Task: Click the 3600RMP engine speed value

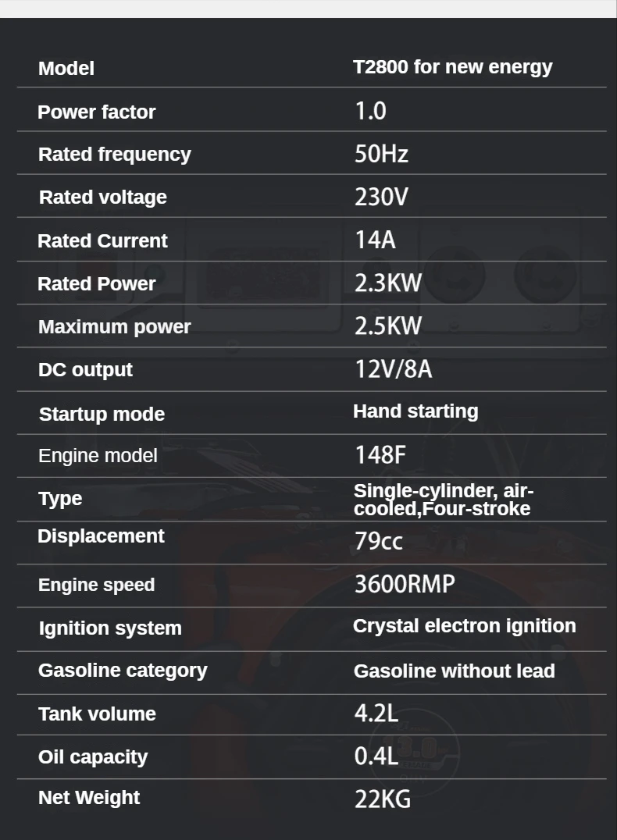Action: coord(404,584)
